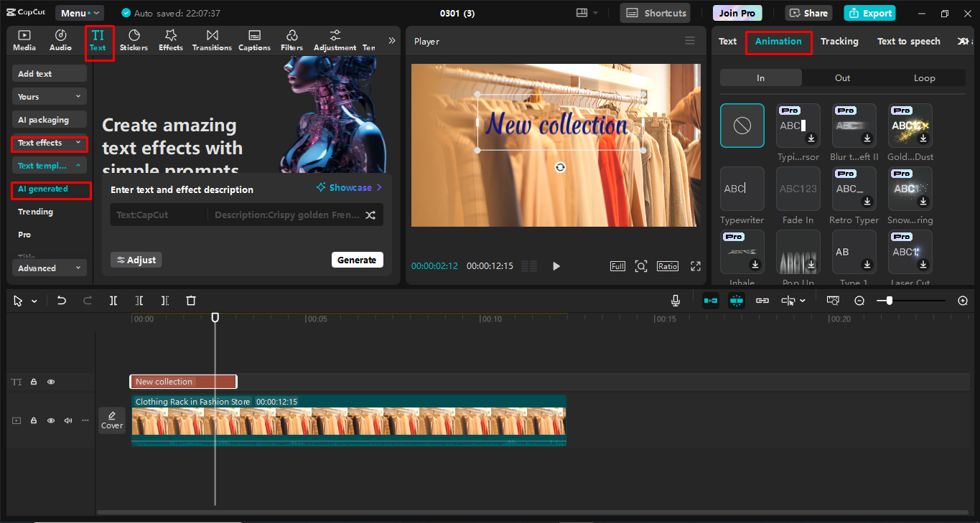The width and height of the screenshot is (980, 523).
Task: Shuffle the text effect prompt
Action: tap(370, 215)
